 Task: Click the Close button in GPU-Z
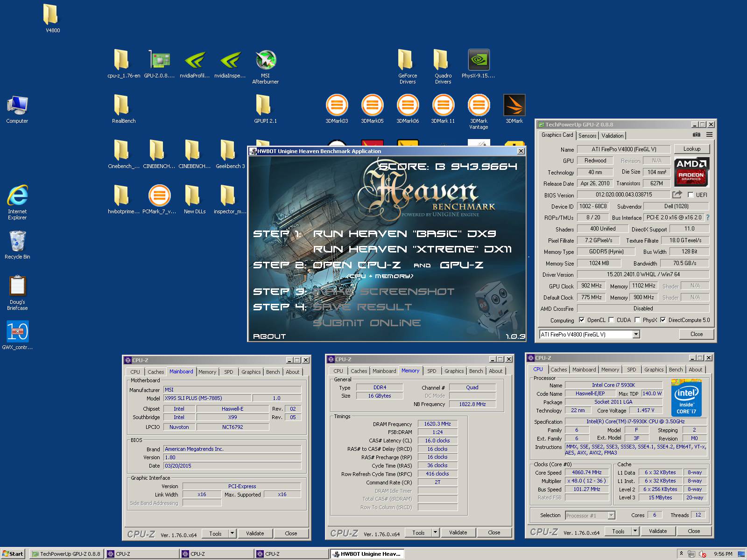pos(697,334)
